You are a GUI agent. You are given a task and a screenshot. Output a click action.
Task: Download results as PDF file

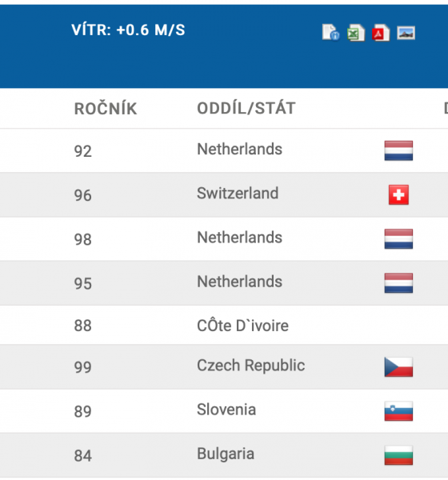tap(381, 33)
